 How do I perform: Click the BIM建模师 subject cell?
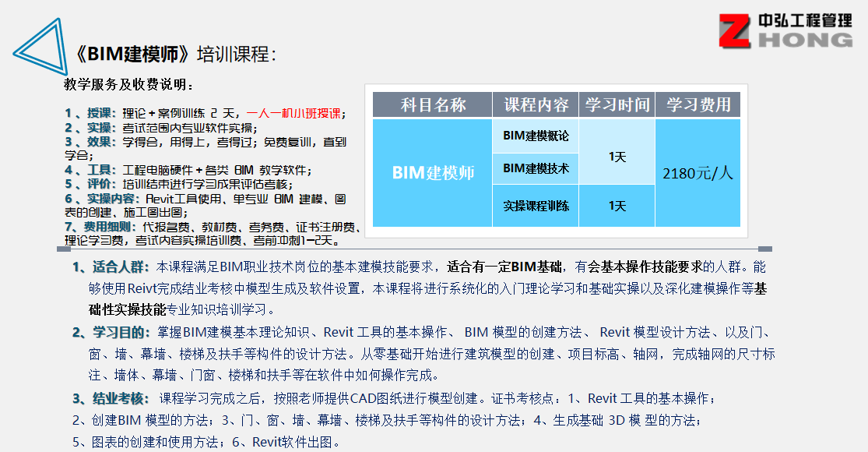[433, 173]
